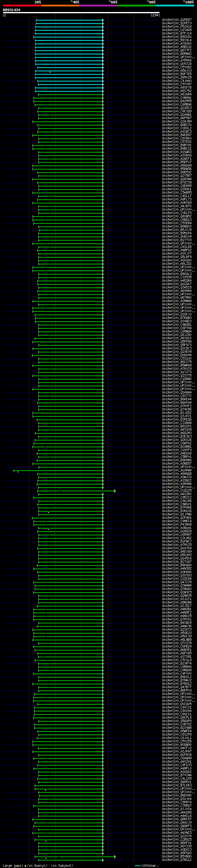Image resolution: width=197 pixels, height=868 pixels.
Task: Select the query label BB931434
Action: (11, 10)
